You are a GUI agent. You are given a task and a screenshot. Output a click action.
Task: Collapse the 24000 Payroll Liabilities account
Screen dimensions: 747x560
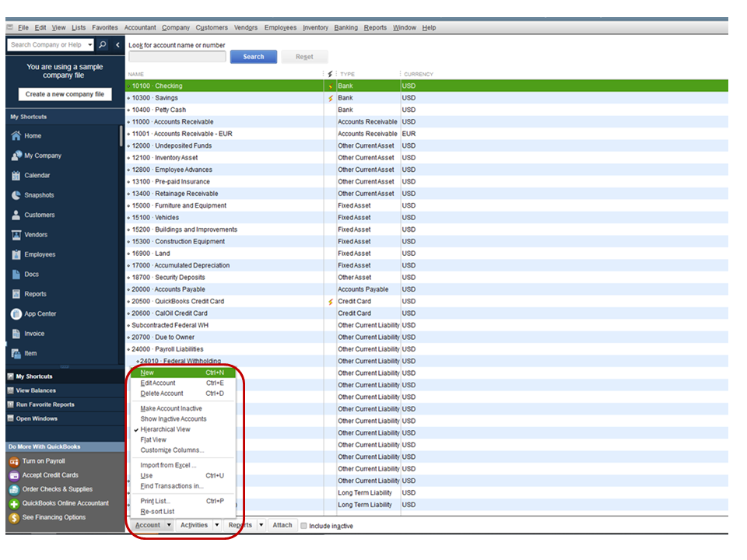[x=128, y=349]
